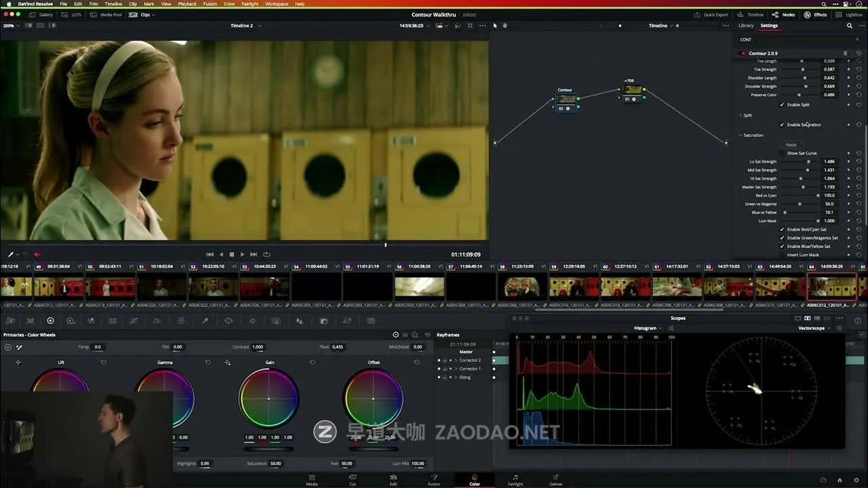Open the viewer zoom 200% dropdown

point(10,26)
